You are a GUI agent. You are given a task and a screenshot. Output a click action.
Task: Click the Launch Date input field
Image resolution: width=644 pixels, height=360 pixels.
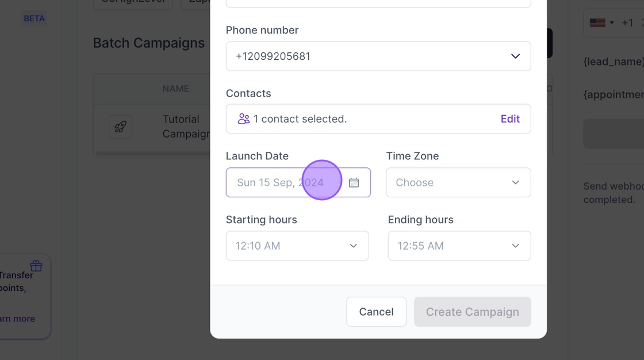[x=298, y=182]
